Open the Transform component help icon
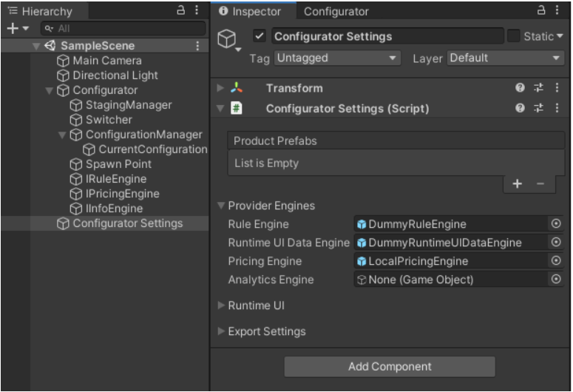Viewport: 573px width, 392px height. 520,88
